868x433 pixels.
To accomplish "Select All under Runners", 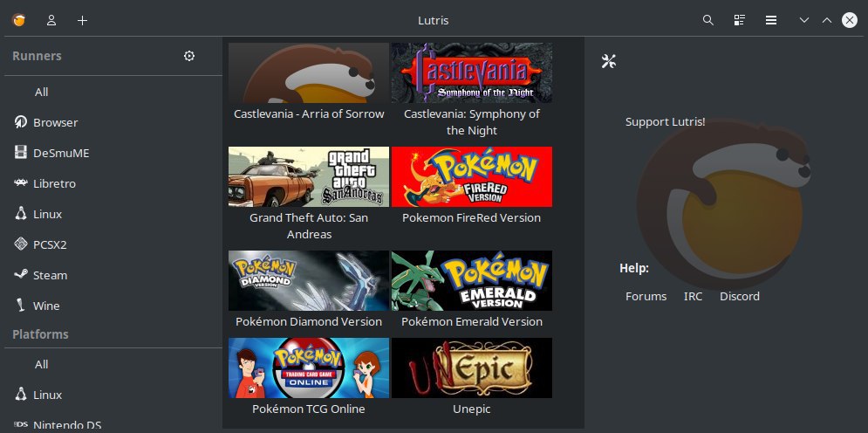I will coord(42,92).
